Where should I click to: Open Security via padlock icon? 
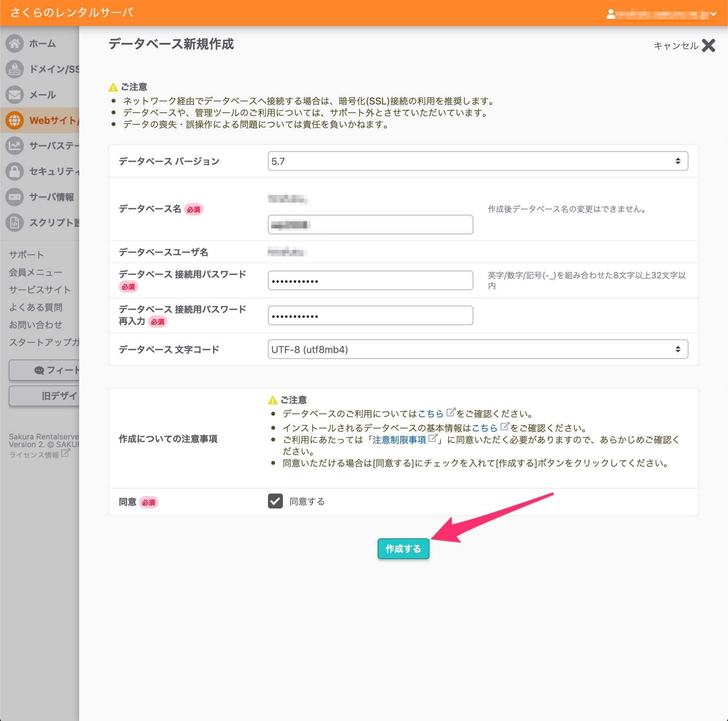pyautogui.click(x=14, y=171)
